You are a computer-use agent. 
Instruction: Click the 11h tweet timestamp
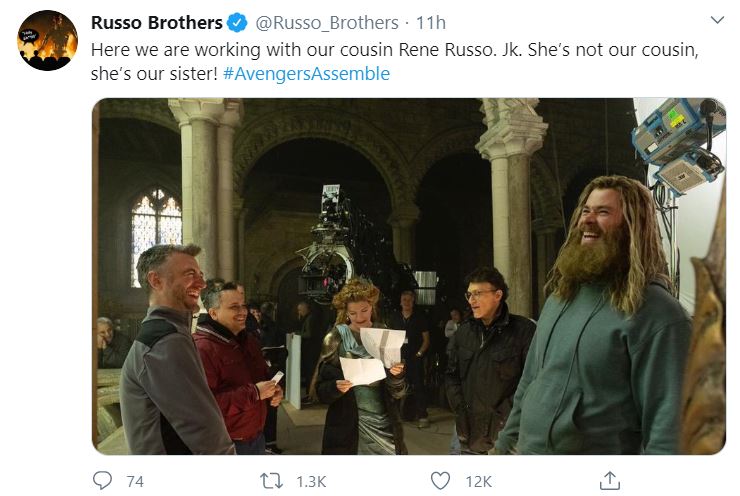click(431, 22)
